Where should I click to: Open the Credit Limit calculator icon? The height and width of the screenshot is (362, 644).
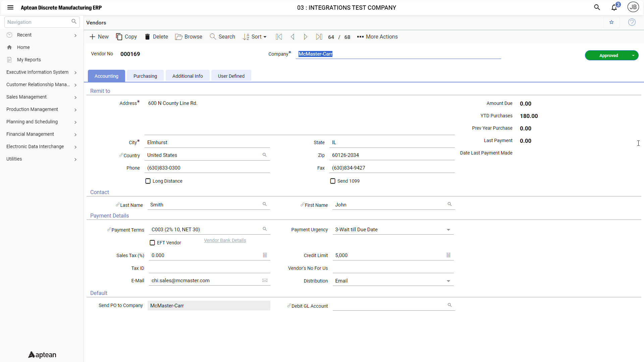pos(448,255)
